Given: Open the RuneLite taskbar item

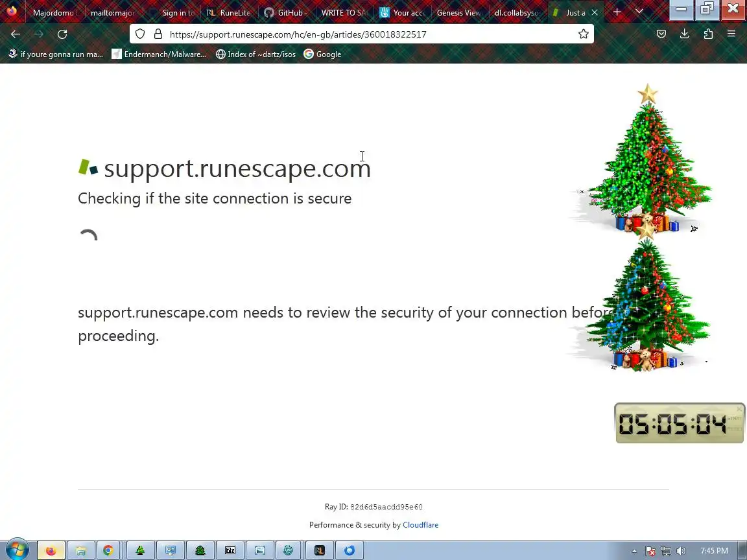Looking at the screenshot, I should [x=319, y=550].
